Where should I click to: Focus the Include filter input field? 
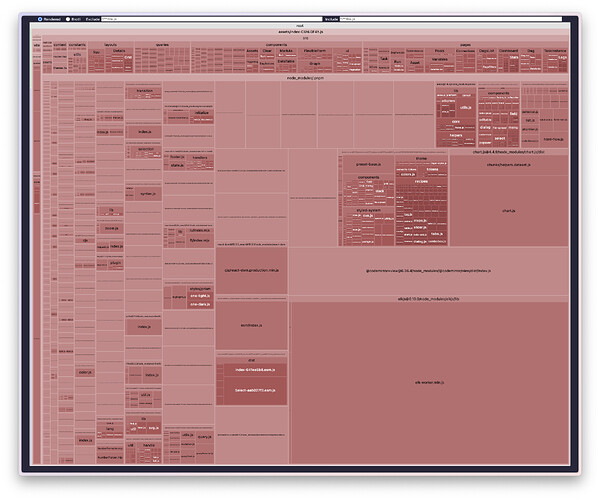point(451,19)
